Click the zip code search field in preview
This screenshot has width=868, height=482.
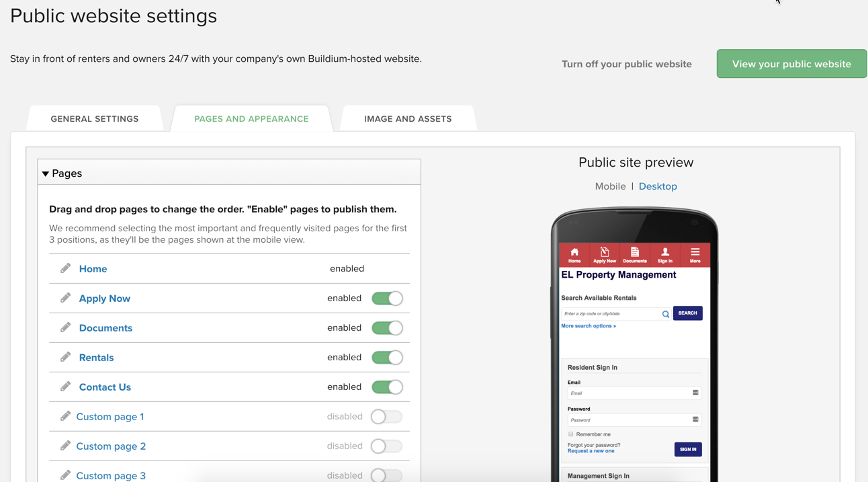[609, 313]
